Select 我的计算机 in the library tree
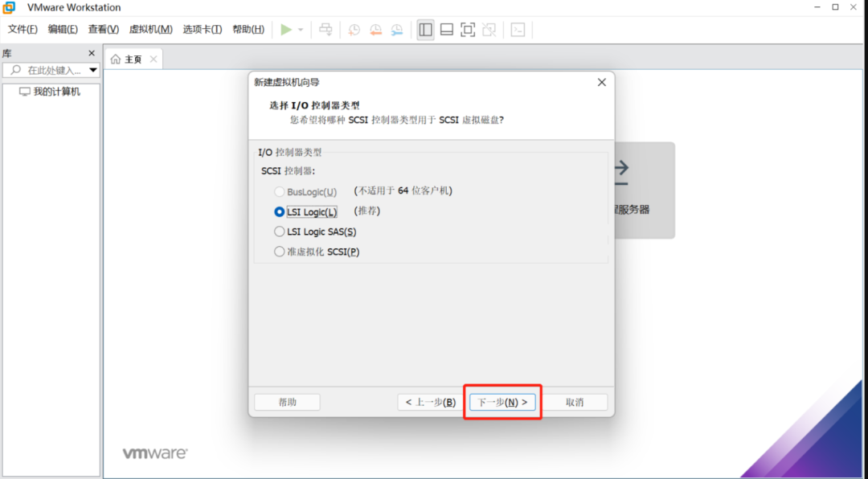Screen dimensions: 868x479 click(x=51, y=92)
